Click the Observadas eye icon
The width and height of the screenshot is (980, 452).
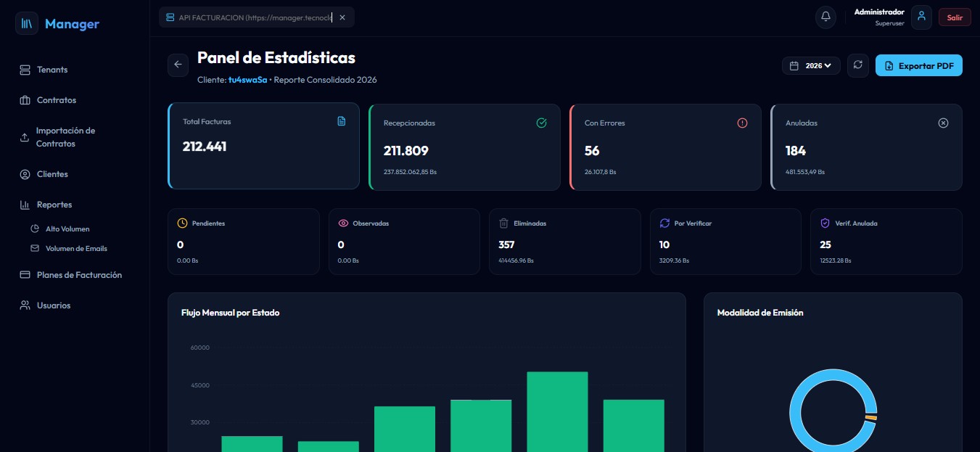[x=343, y=223]
